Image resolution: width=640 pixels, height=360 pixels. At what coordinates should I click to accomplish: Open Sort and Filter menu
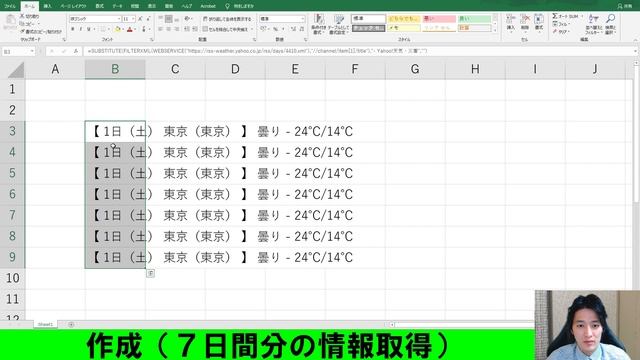(593, 24)
